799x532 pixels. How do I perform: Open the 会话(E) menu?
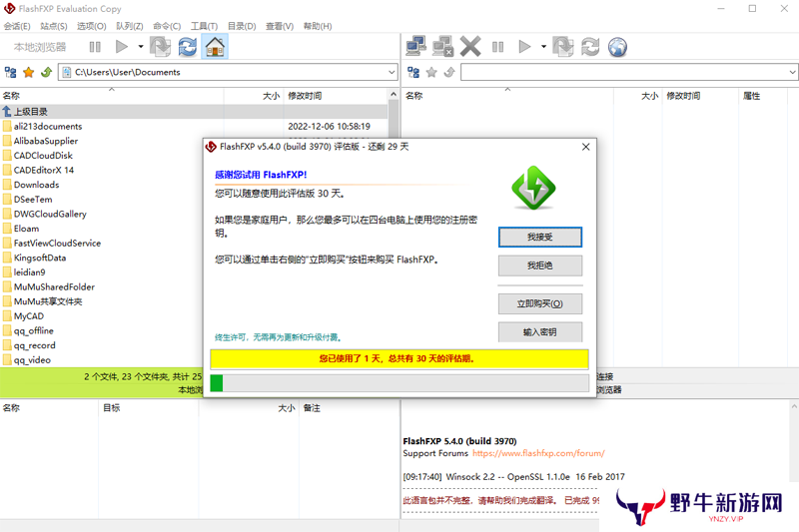tap(17, 26)
